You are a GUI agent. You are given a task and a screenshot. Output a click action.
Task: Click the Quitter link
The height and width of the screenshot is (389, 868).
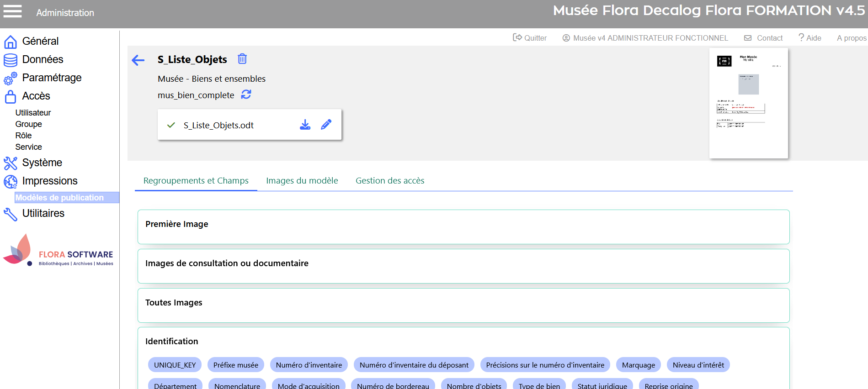coord(535,38)
